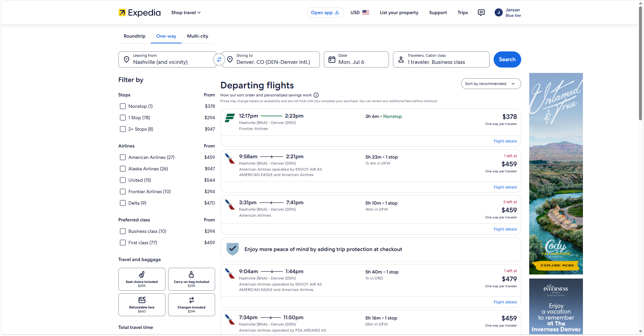Swap origin and destination airports
Image resolution: width=644 pixels, height=336 pixels.
click(x=219, y=59)
